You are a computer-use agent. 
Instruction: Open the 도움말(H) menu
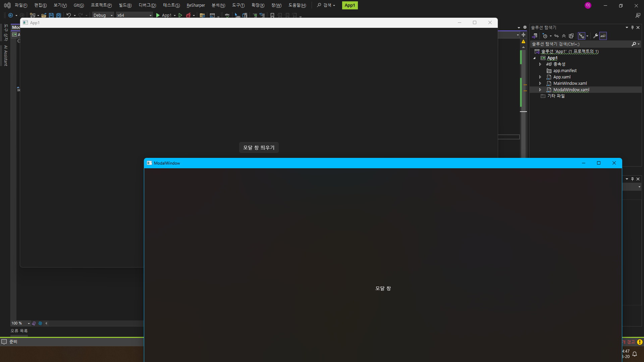(297, 5)
